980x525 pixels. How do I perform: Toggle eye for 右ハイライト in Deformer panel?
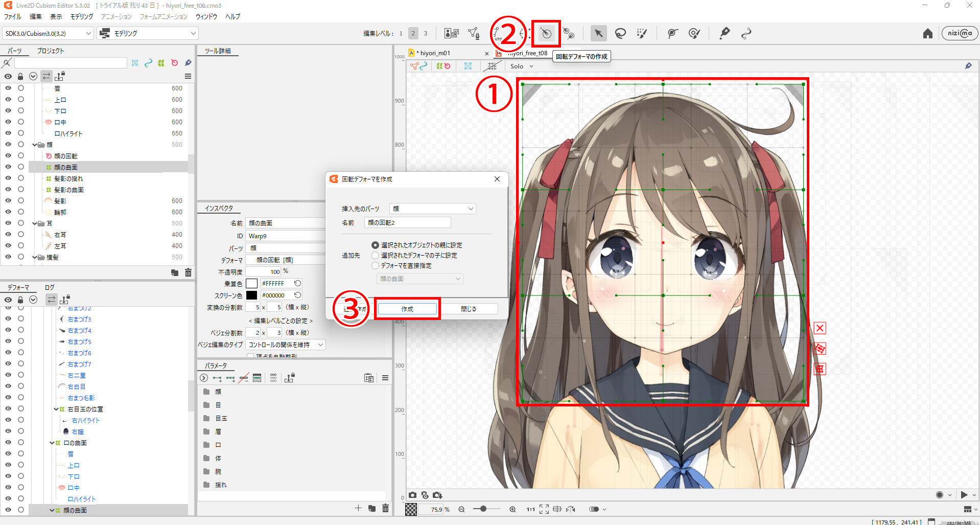click(8, 421)
